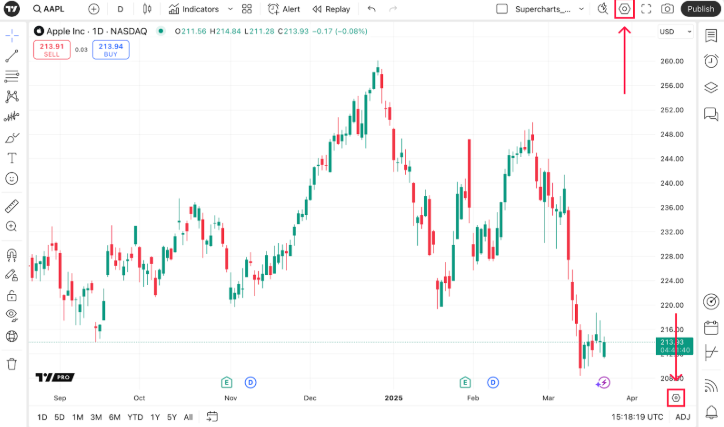Open chart settings gear in top toolbar

pos(625,9)
